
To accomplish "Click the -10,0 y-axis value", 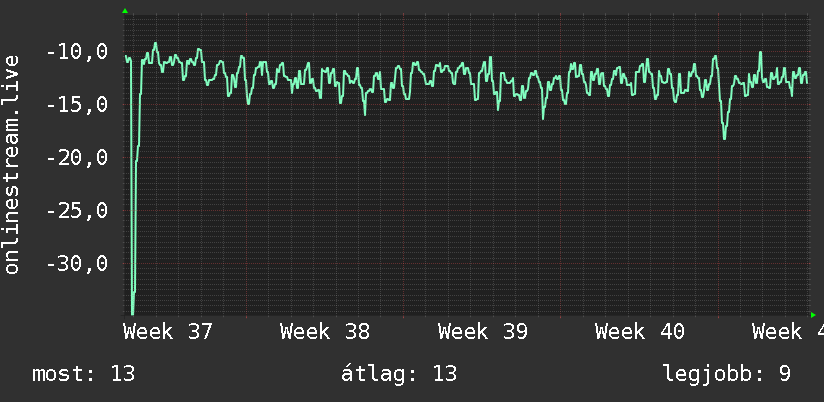I will (77, 53).
